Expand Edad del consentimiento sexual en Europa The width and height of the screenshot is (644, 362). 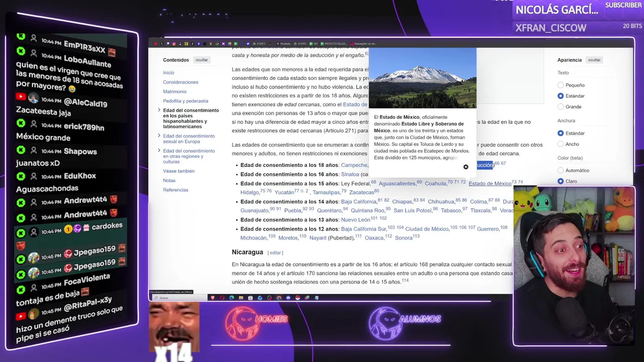click(159, 136)
